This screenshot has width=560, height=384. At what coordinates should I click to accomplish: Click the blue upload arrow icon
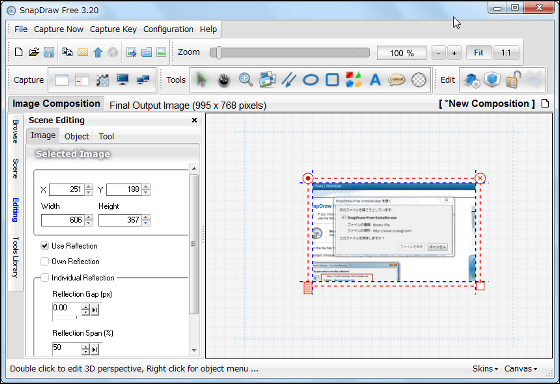pyautogui.click(x=98, y=53)
